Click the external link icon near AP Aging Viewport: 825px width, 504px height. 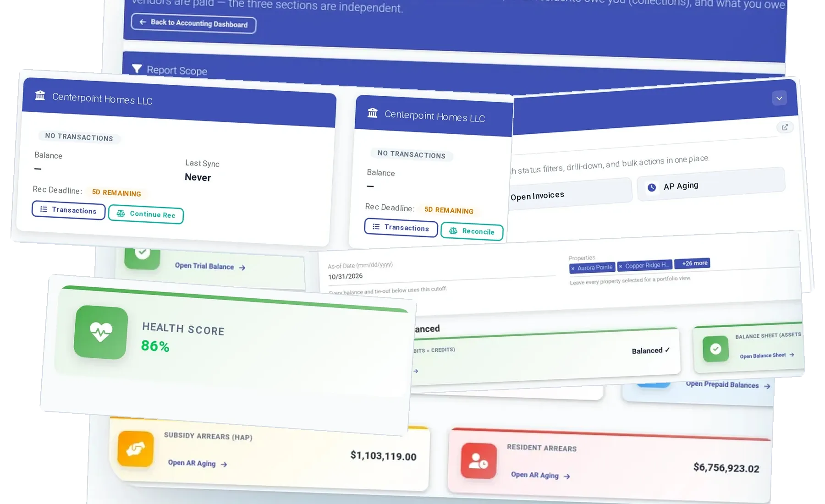pos(785,127)
